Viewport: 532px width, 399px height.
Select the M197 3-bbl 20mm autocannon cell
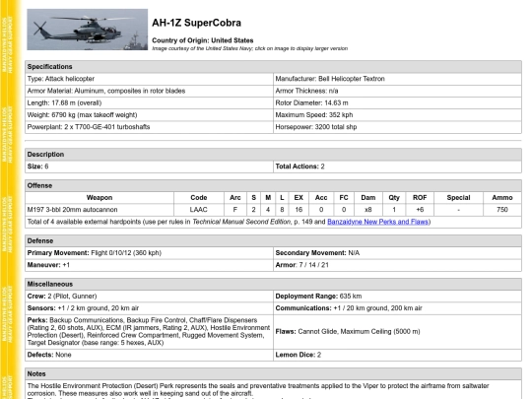pyautogui.click(x=100, y=210)
